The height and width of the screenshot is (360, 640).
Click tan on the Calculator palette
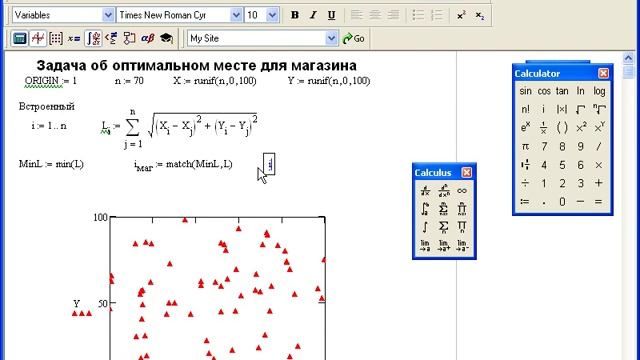[x=562, y=91]
